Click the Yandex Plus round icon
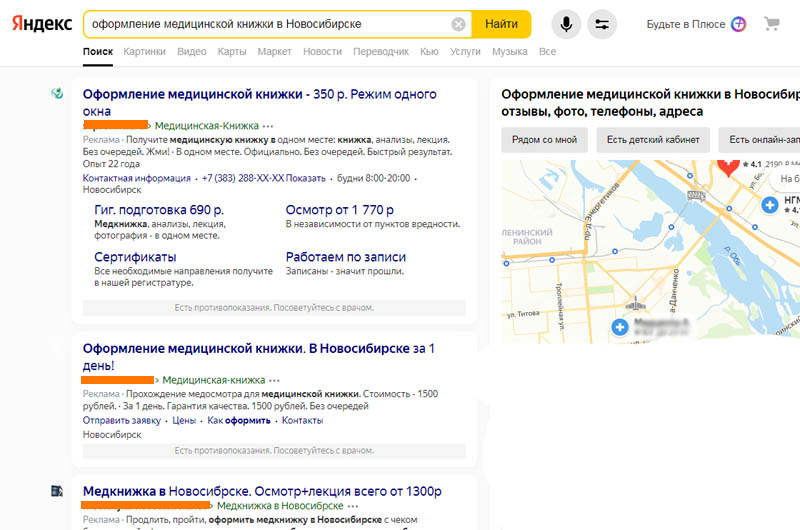The height and width of the screenshot is (530, 800). click(738, 24)
